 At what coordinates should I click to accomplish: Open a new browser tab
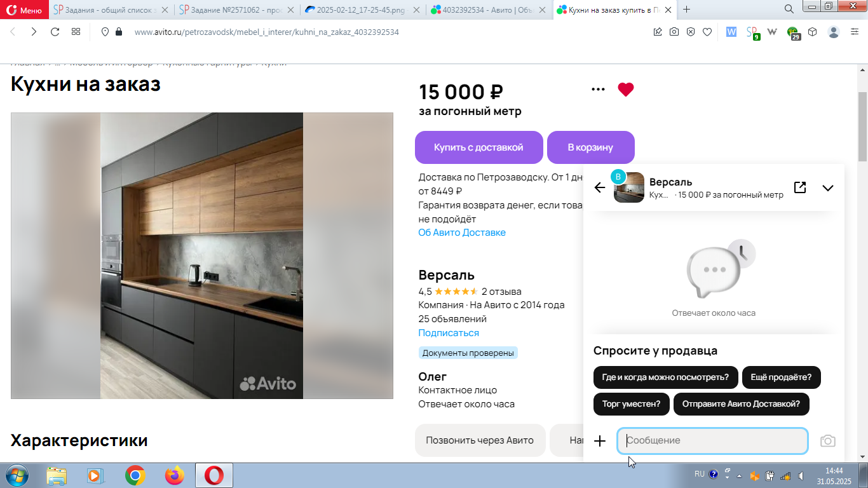(x=686, y=10)
